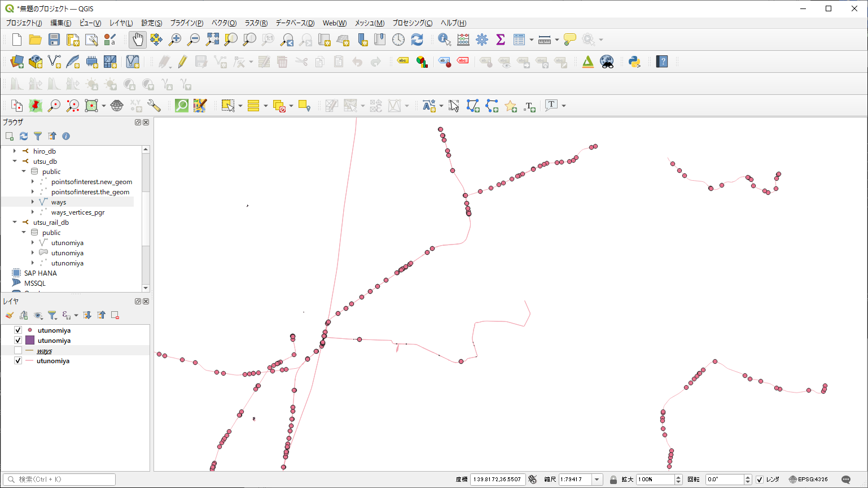The image size is (868, 488).
Task: Open the ベクタ(O) menu
Action: 223,23
